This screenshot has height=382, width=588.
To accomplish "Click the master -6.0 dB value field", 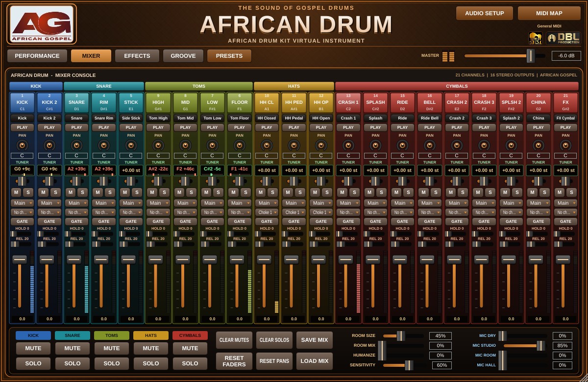I will (566, 56).
